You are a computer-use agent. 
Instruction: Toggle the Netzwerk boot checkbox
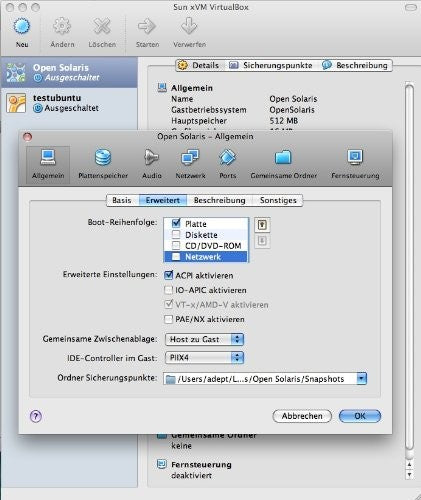click(176, 256)
